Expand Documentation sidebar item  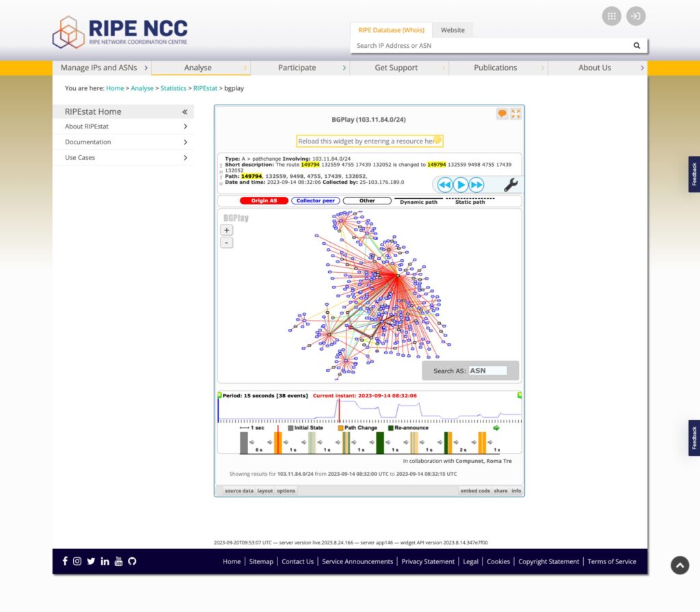(123, 142)
